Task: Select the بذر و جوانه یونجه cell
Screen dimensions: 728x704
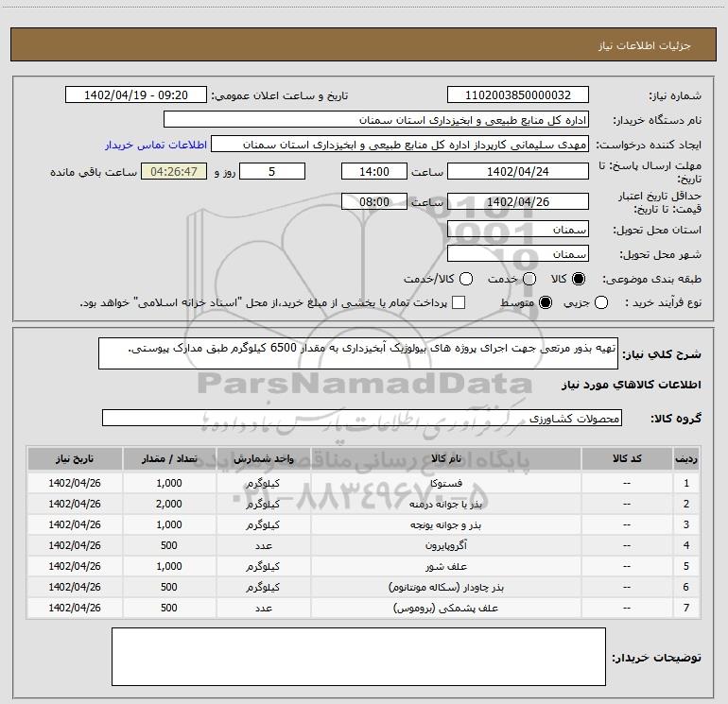Action: [445, 524]
